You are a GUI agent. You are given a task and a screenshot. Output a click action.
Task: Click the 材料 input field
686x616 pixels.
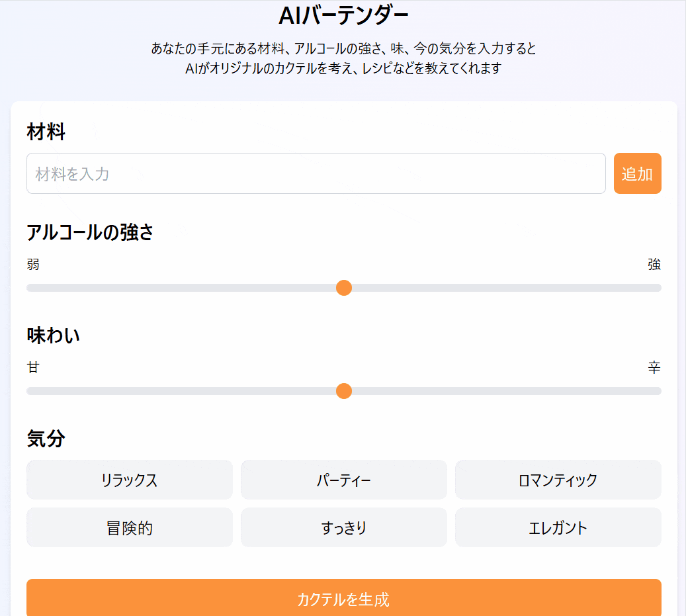point(316,173)
